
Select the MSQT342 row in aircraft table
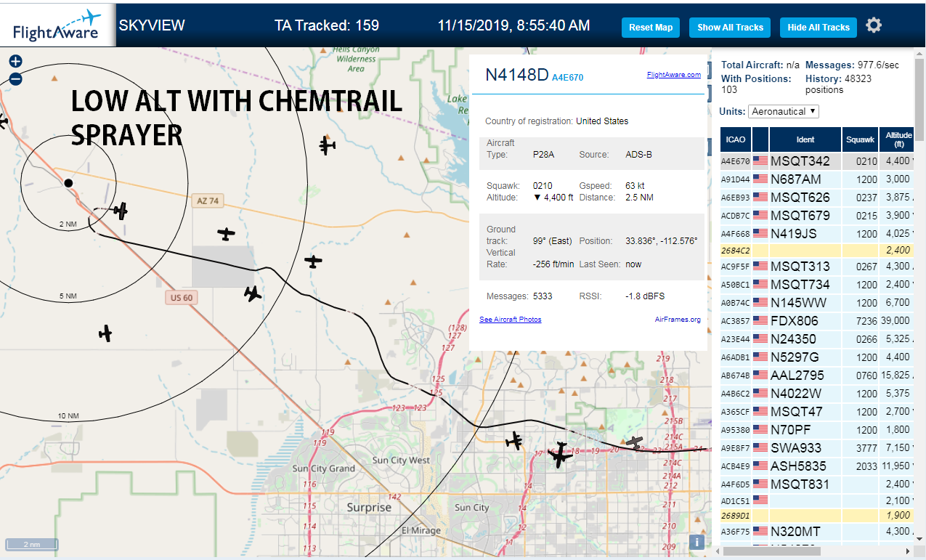[817, 161]
